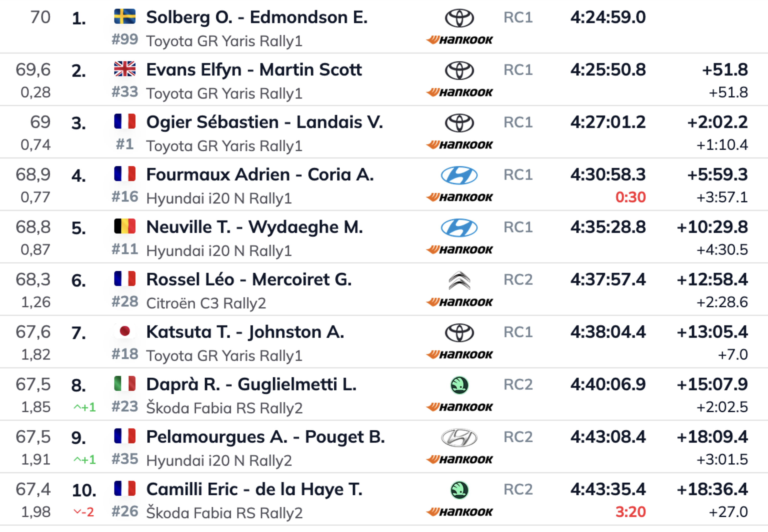
Task: Click Fourmaux's red 0:30 penalty time
Action: pos(630,197)
